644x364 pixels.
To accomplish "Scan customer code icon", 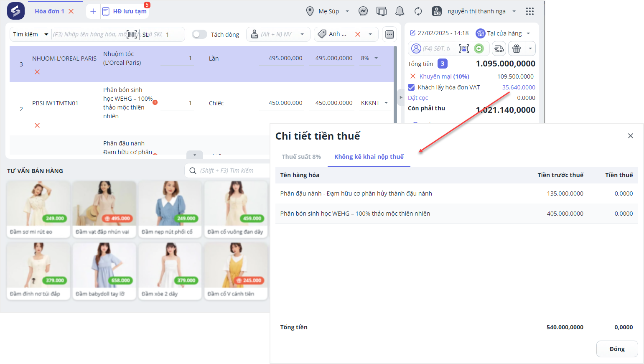I will coord(464,48).
